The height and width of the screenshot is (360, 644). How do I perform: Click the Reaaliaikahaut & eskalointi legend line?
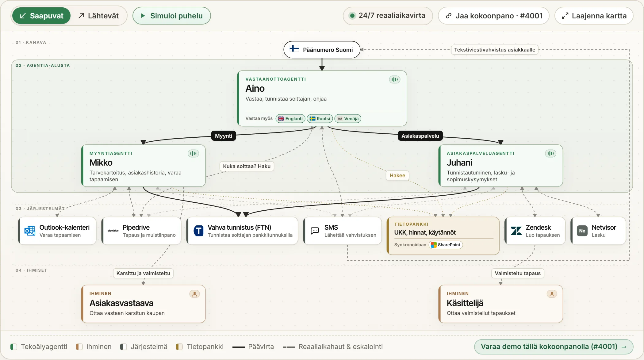pyautogui.click(x=289, y=347)
